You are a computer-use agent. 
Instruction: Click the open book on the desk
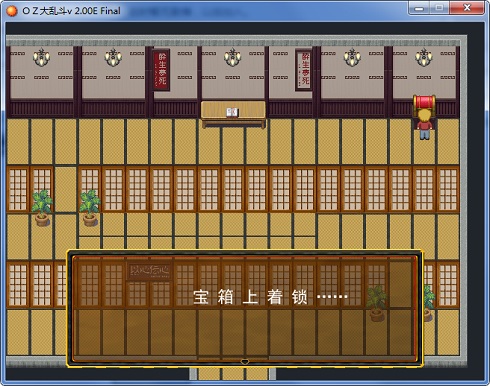(x=232, y=112)
